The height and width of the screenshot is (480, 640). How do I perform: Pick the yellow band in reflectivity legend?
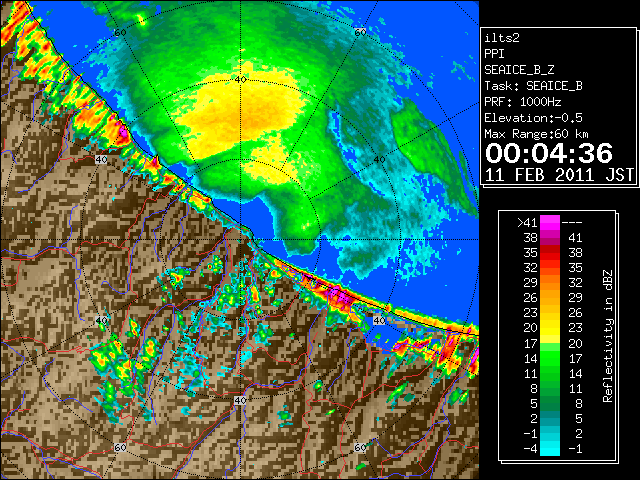550,328
